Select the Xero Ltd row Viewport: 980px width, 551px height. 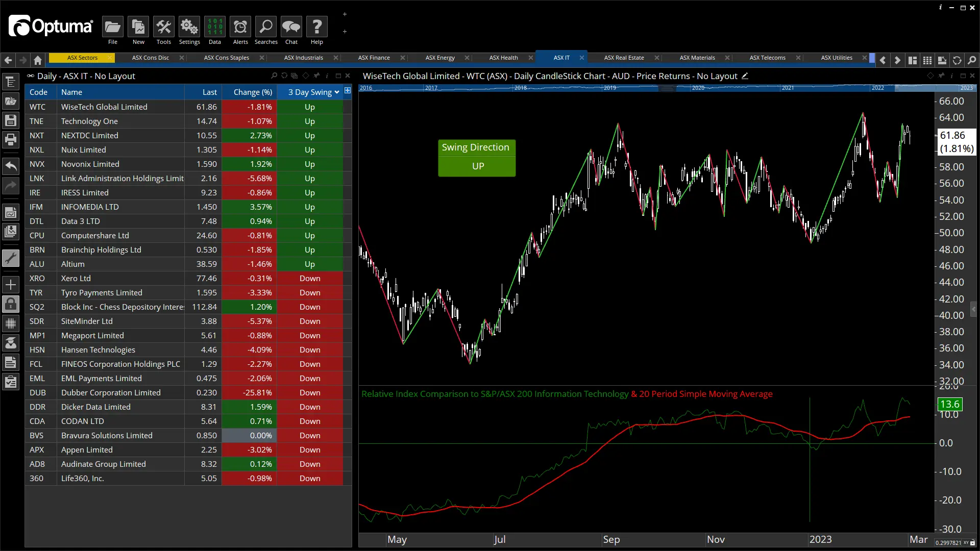[188, 278]
